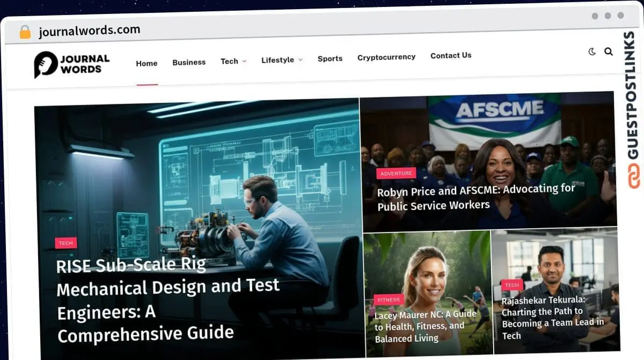Expand the Tech dropdown arrow
This screenshot has width=644, height=360.
point(244,61)
